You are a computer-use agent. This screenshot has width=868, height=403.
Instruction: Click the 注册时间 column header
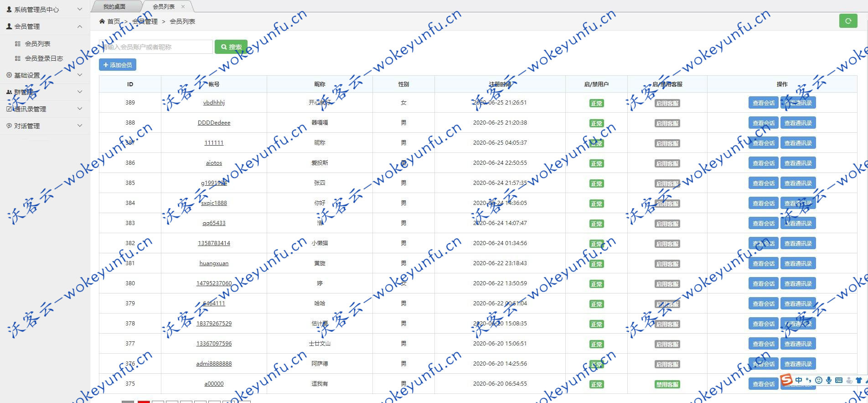(500, 84)
